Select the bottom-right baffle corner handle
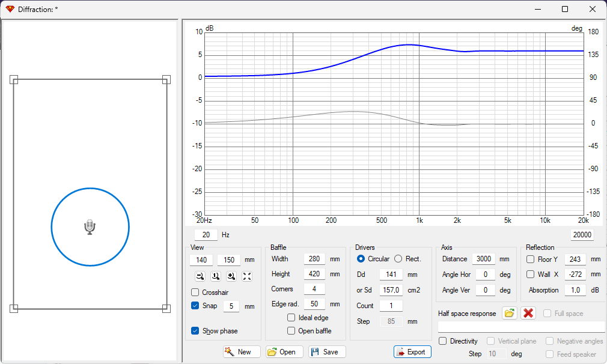The width and height of the screenshot is (607, 364). click(166, 308)
